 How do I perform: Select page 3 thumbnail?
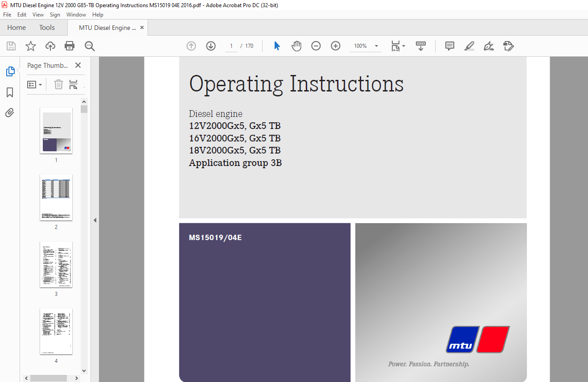pyautogui.click(x=56, y=265)
